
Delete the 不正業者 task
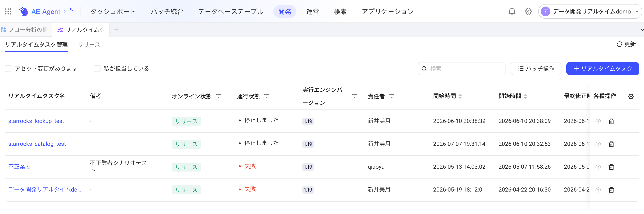tap(611, 167)
